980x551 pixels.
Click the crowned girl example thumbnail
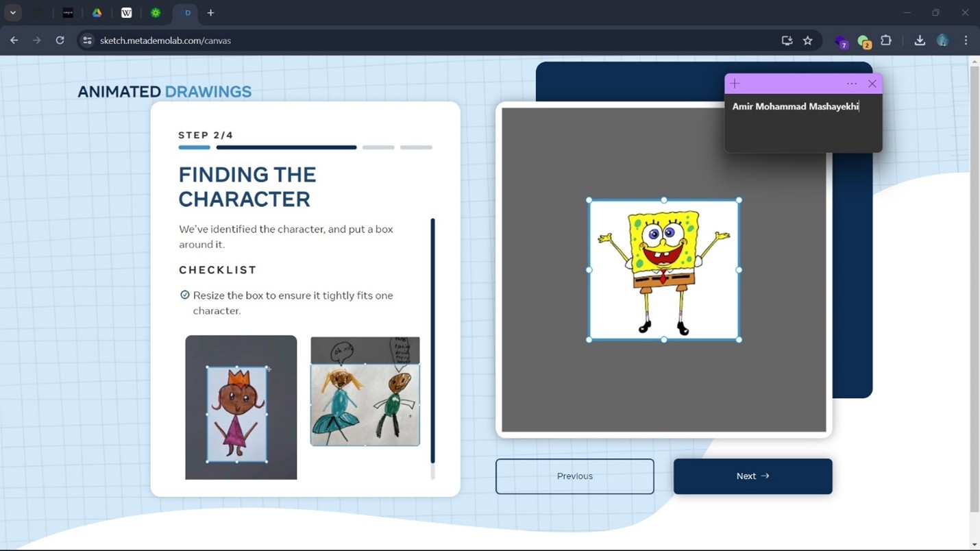coord(241,407)
